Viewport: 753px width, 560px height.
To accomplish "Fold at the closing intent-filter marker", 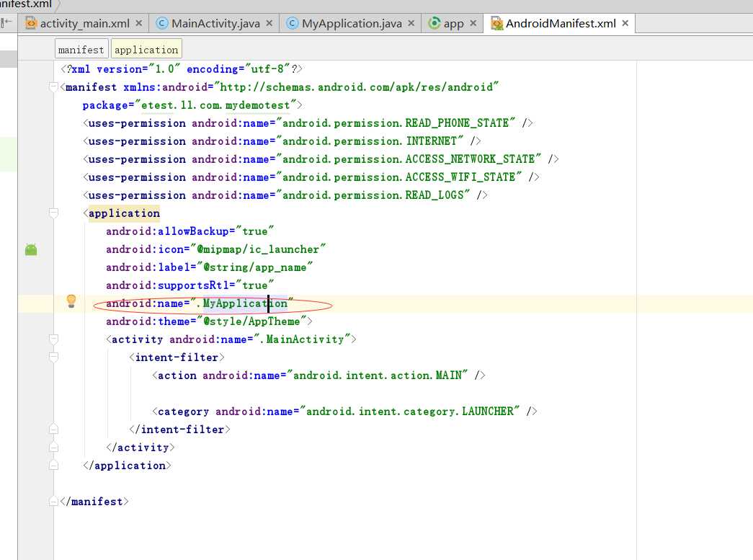I will pos(54,429).
